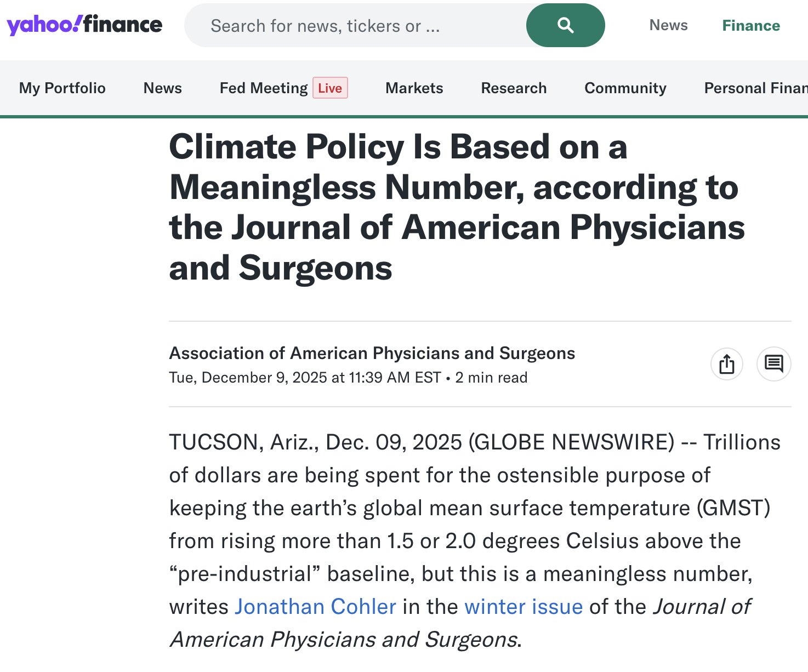The width and height of the screenshot is (808, 672).
Task: Open the winter issue link
Action: coord(524,607)
